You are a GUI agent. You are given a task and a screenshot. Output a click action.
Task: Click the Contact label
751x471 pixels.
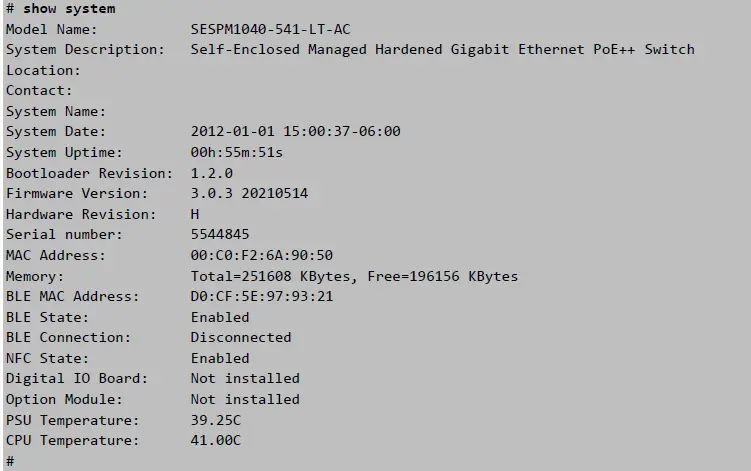pyautogui.click(x=39, y=91)
